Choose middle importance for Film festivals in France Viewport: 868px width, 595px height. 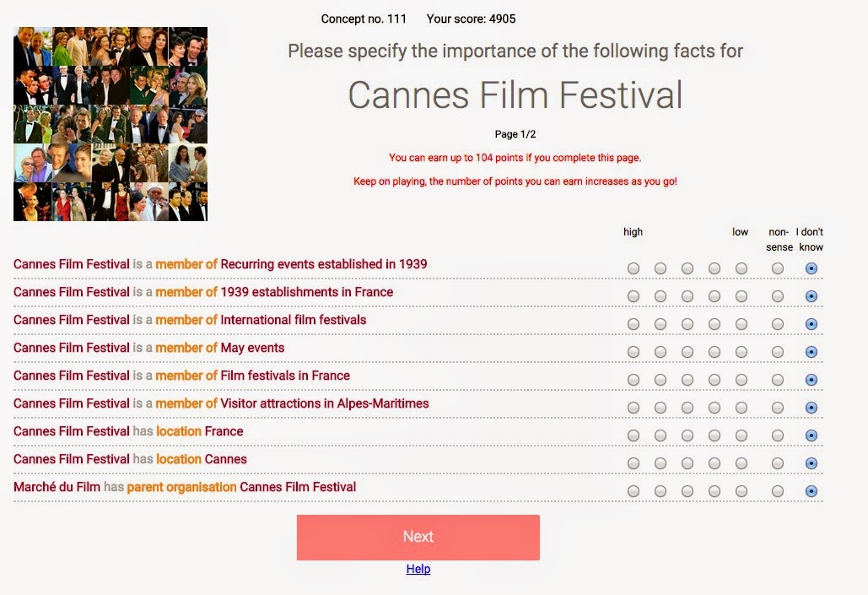point(687,380)
